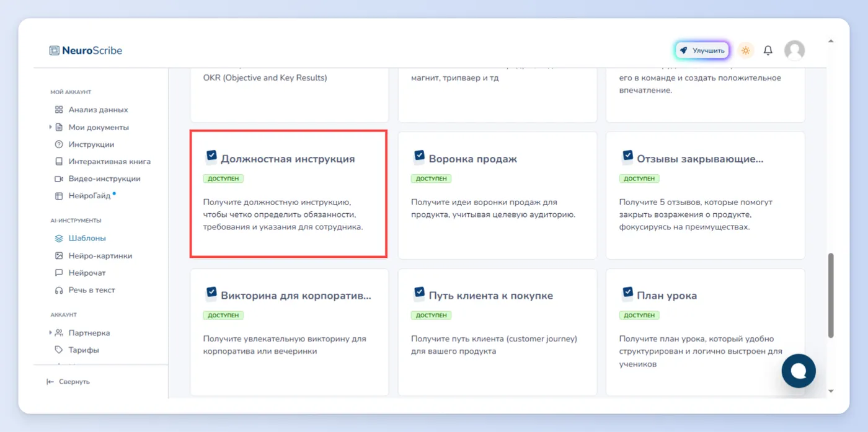
Task: Click the Викторина для корпоратива card icon
Action: pos(211,294)
